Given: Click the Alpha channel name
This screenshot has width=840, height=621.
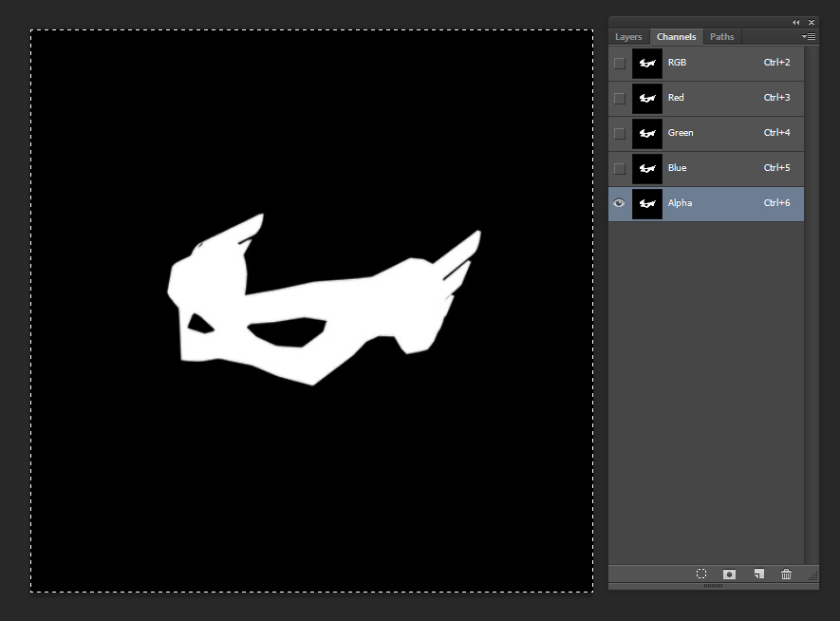Looking at the screenshot, I should pyautogui.click(x=680, y=202).
